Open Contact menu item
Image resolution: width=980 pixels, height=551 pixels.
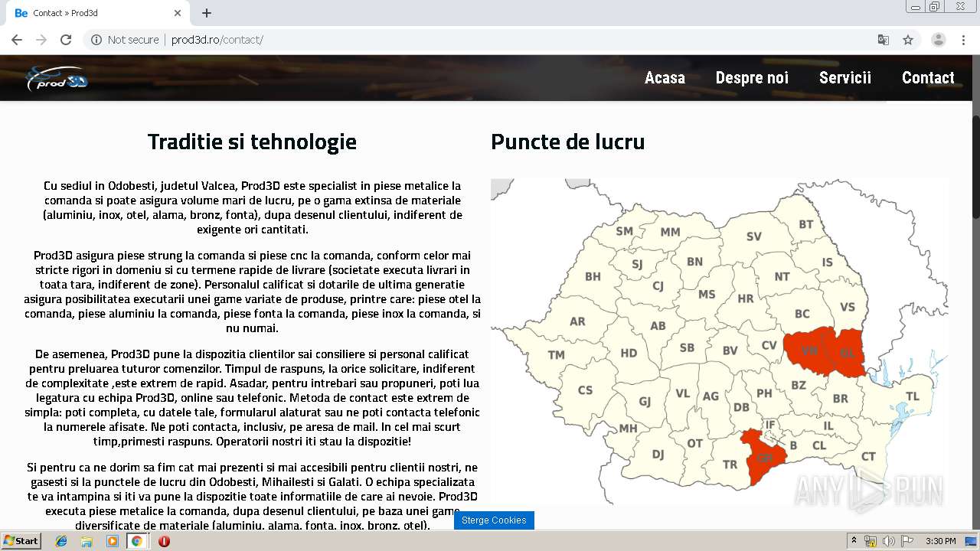[x=928, y=77]
